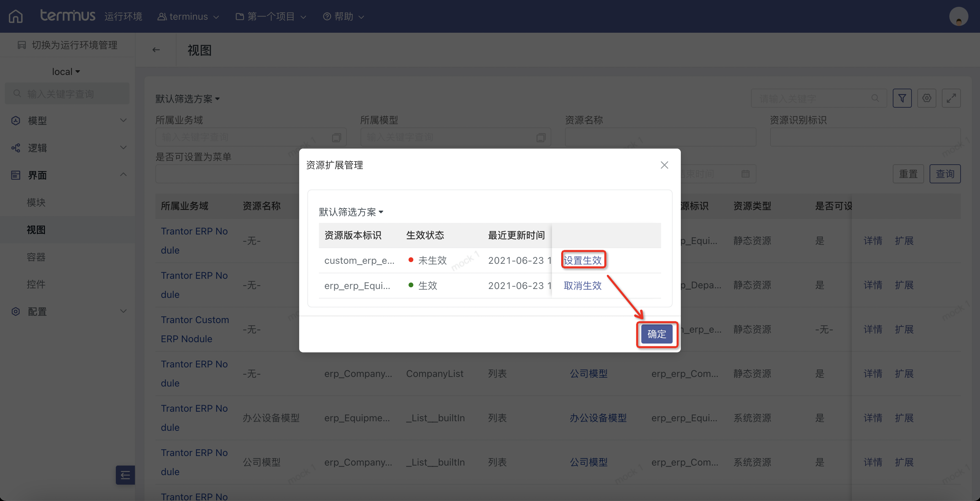Image resolution: width=980 pixels, height=501 pixels.
Task: Open the table settings gear icon
Action: tap(927, 98)
